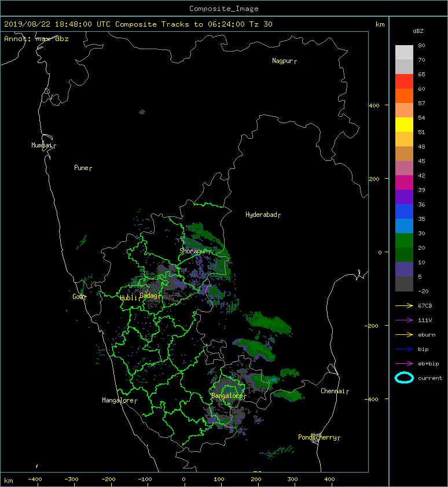Select the Hyderabad city label

[x=263, y=215]
